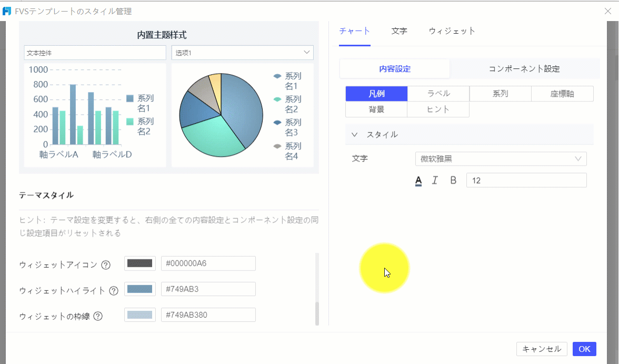Click the bar chart preview
Image resolution: width=619 pixels, height=364 pixels.
click(95, 115)
